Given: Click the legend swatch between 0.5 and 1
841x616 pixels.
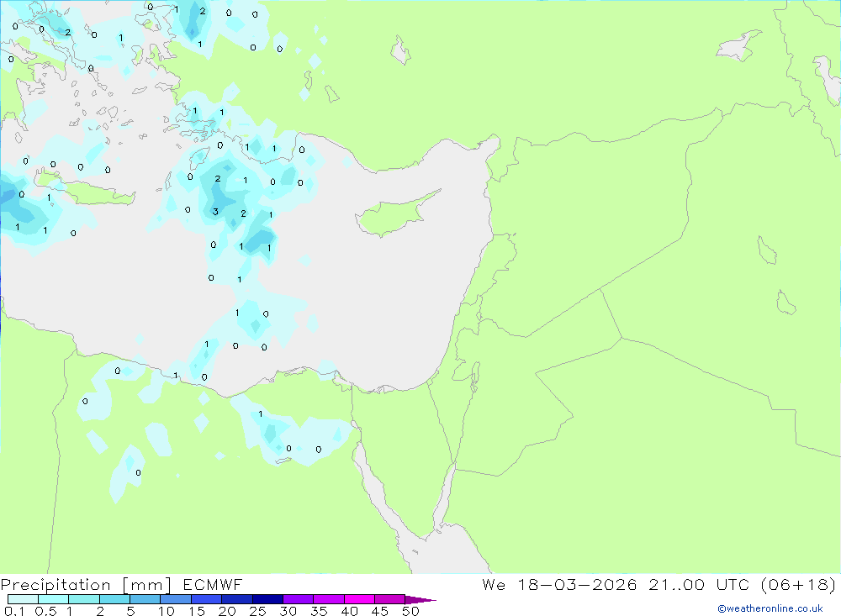Looking at the screenshot, I should point(54,599).
